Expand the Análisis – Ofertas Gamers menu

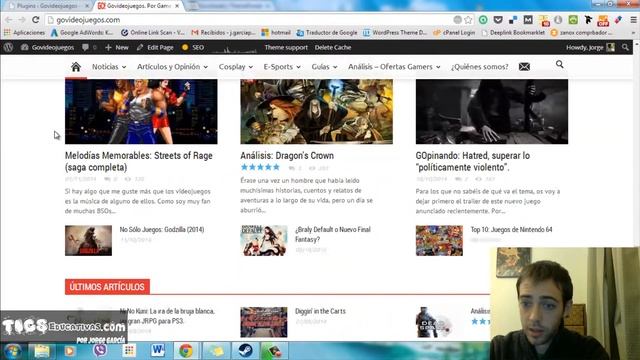click(394, 67)
